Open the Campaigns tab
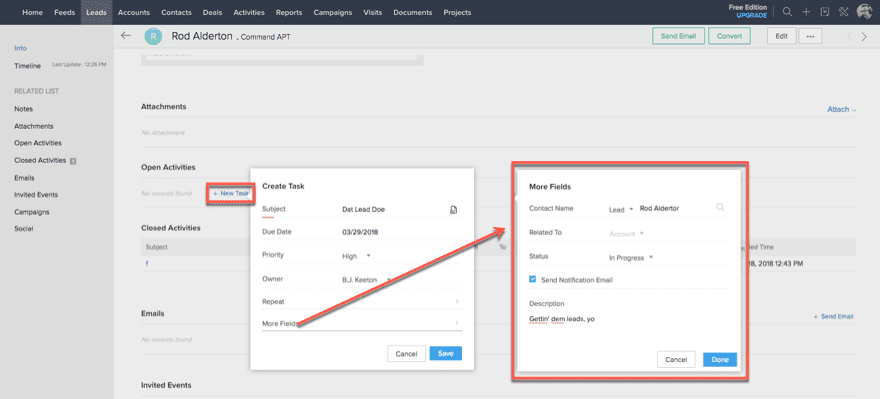880x399 pixels. pos(333,12)
